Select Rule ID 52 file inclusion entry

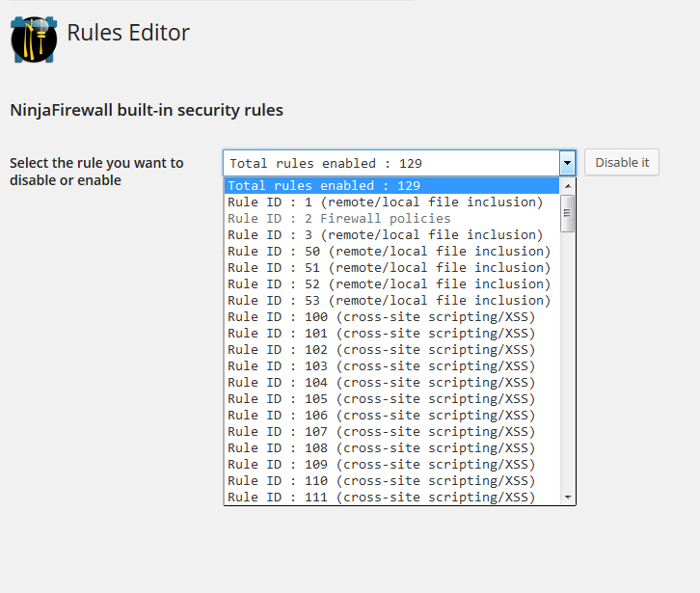tap(391, 284)
